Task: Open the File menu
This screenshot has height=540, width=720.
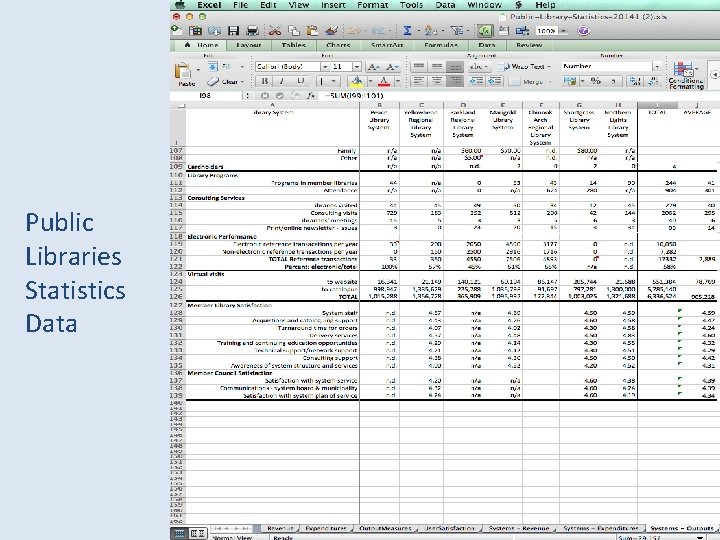Action: click(240, 5)
